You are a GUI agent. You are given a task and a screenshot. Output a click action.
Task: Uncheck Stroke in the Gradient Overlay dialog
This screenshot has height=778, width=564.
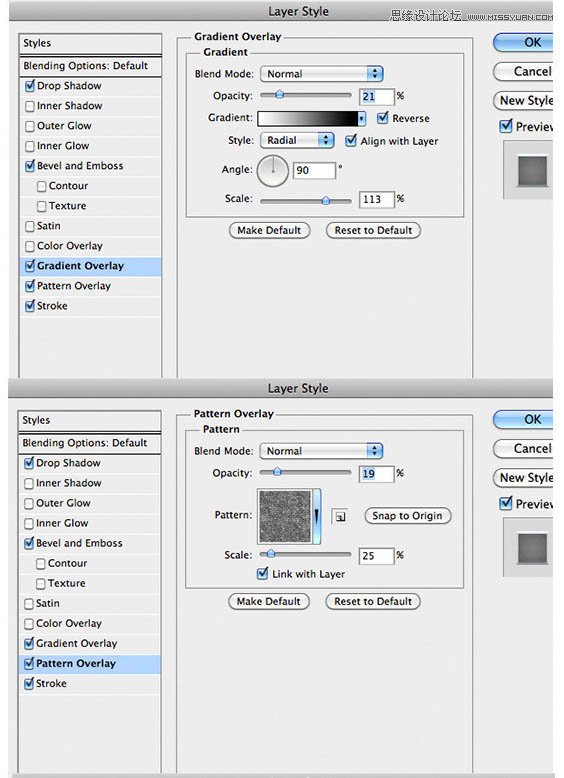pyautogui.click(x=30, y=306)
